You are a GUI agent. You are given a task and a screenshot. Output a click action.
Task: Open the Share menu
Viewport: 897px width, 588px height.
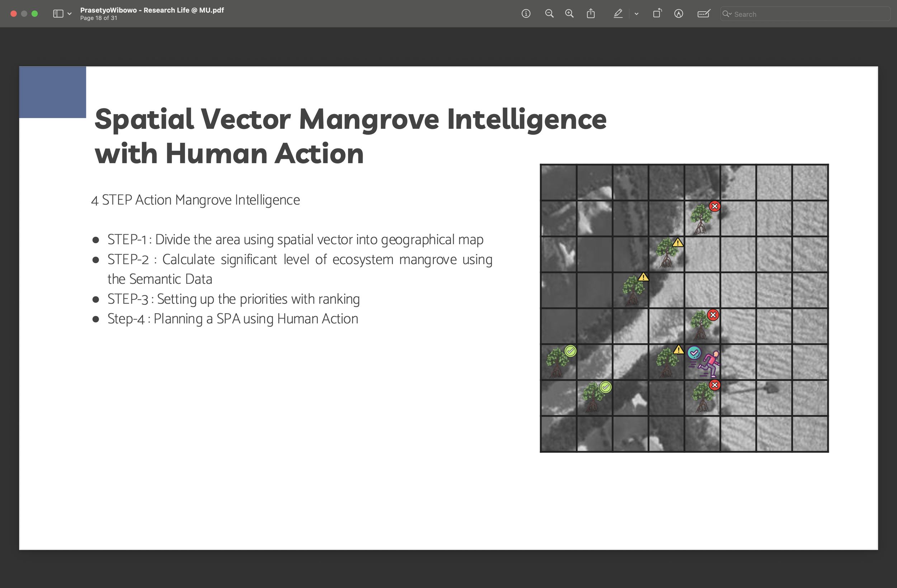click(x=591, y=14)
